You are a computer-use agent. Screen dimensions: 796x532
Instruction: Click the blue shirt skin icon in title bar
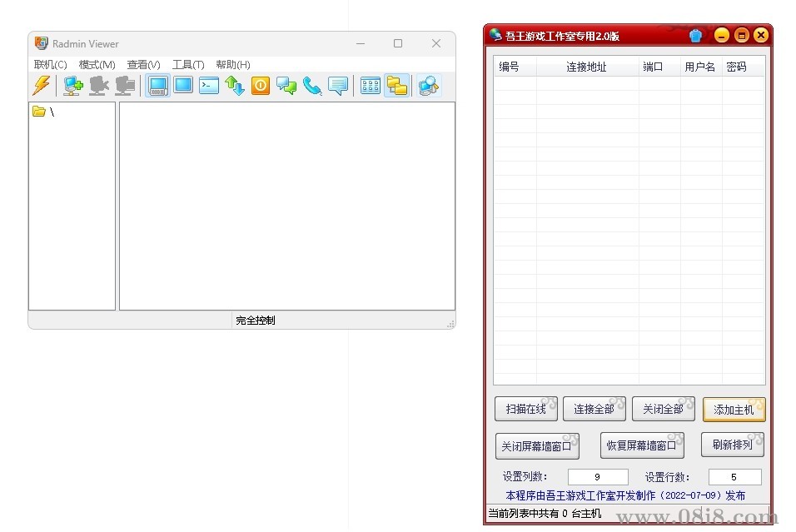[695, 36]
